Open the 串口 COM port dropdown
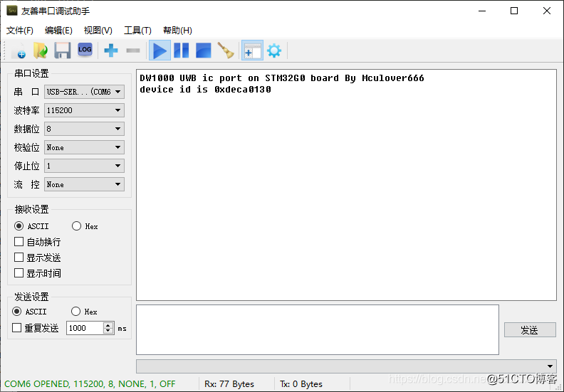 tap(84, 92)
